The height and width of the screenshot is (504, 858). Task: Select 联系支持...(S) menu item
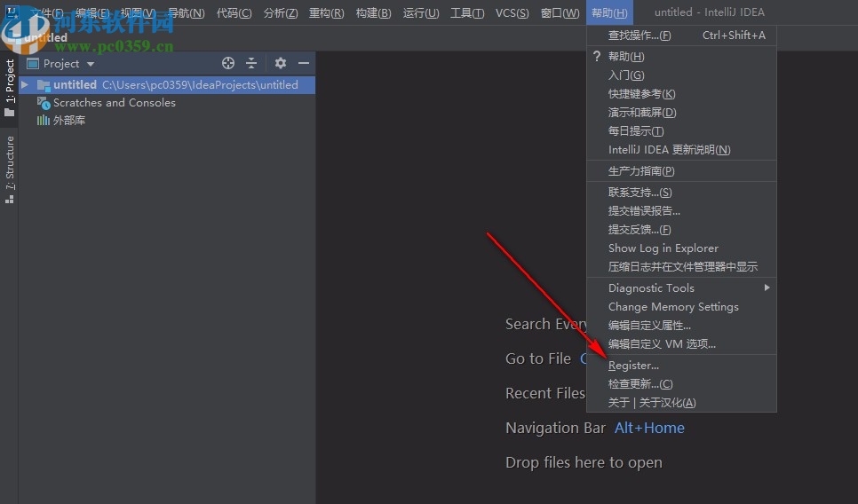click(x=681, y=193)
